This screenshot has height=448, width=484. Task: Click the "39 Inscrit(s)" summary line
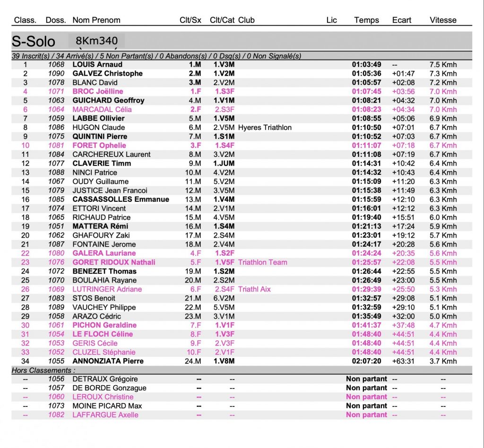[x=156, y=56]
